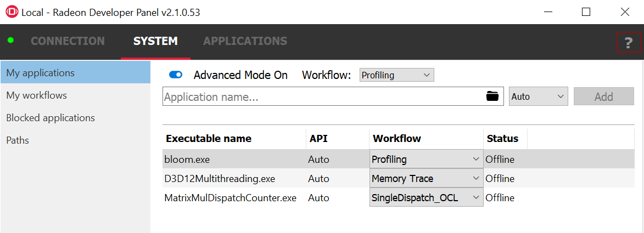Click the green connection status indicator

coord(10,41)
